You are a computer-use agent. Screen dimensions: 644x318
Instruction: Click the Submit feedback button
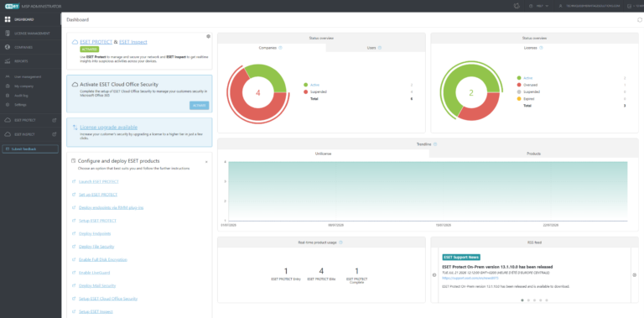[x=30, y=149]
